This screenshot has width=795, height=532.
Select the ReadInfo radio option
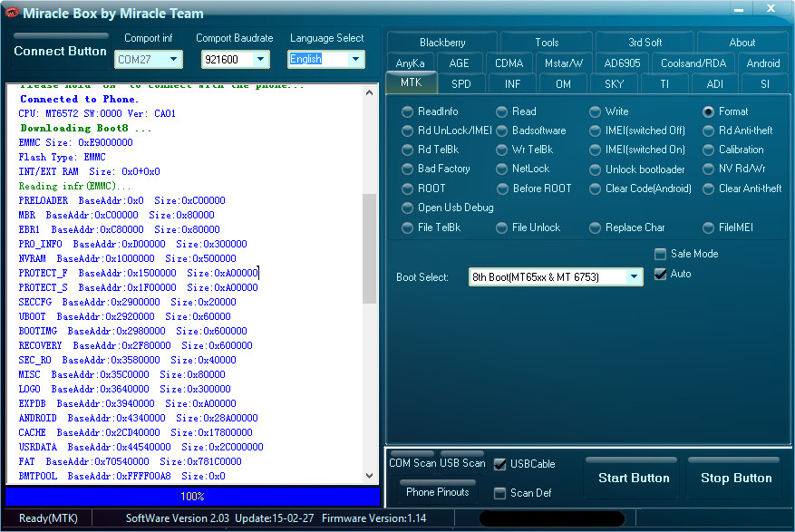point(407,111)
